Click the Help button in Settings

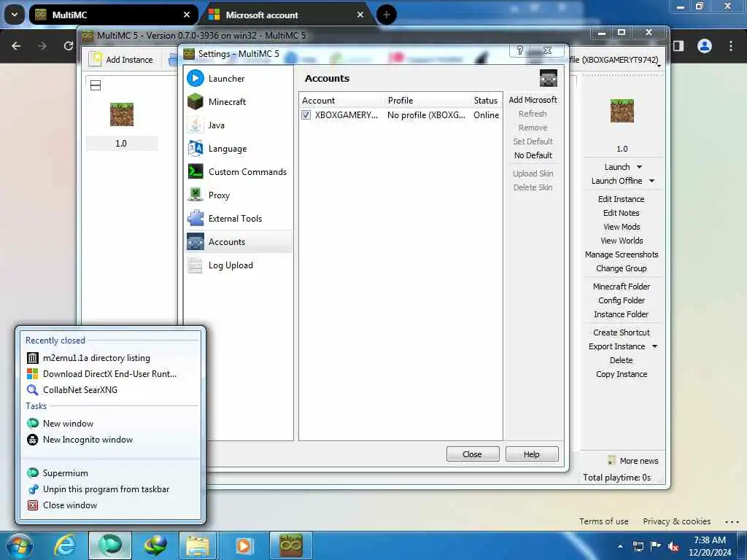pos(531,454)
